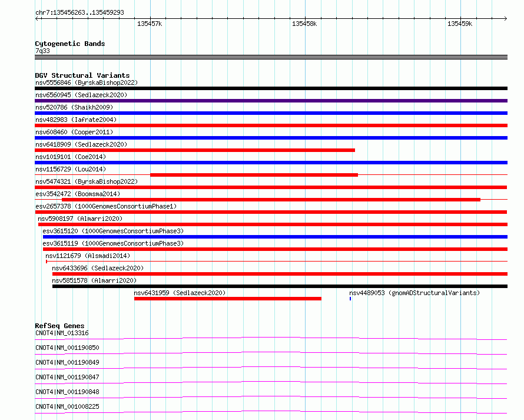Click the 135458k ruler tick label
The image size is (524, 420).
[x=304, y=24]
